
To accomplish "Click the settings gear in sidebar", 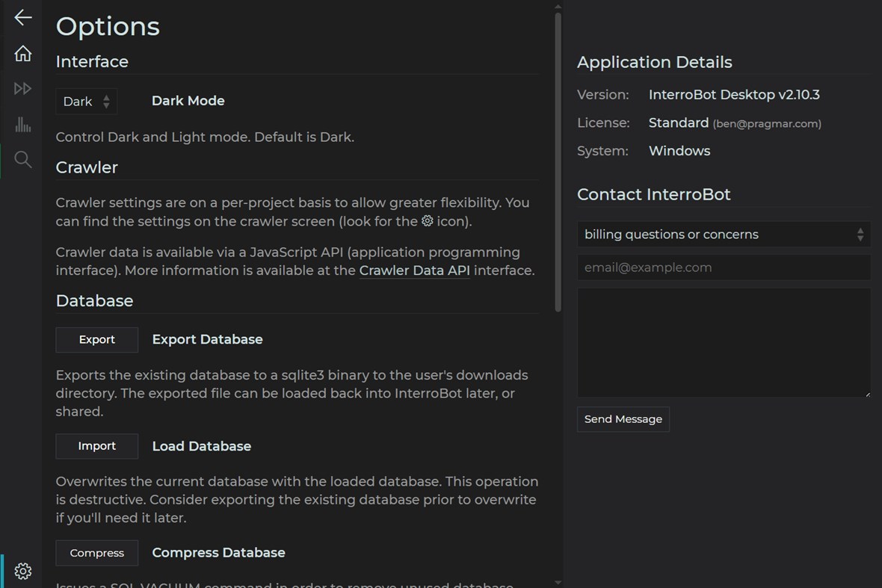I will click(x=23, y=571).
